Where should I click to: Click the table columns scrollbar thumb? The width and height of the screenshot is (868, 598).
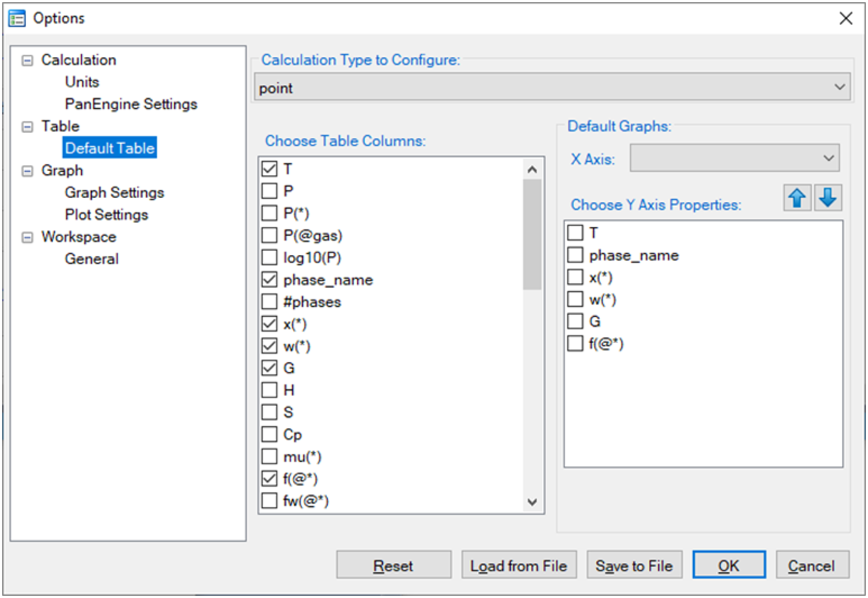532,234
